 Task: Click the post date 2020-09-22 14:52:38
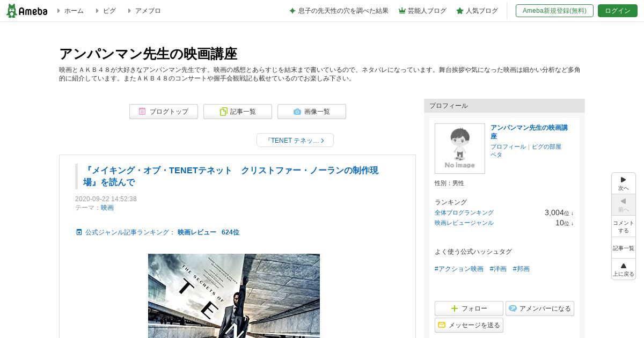(x=106, y=199)
